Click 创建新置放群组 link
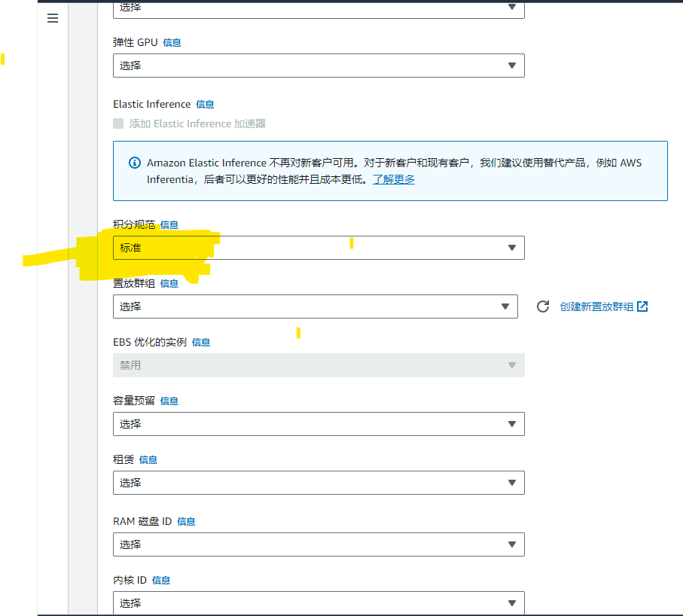The height and width of the screenshot is (616, 683). pos(596,306)
